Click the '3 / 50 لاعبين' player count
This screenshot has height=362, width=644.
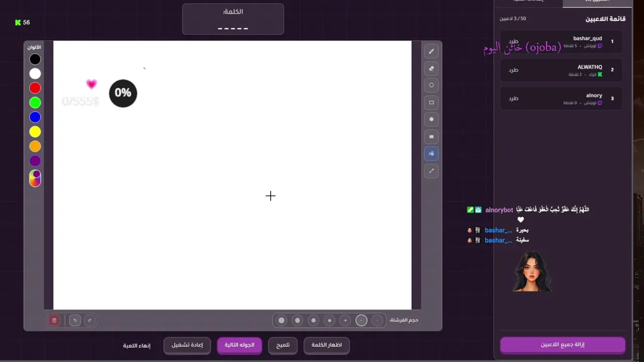[513, 19]
